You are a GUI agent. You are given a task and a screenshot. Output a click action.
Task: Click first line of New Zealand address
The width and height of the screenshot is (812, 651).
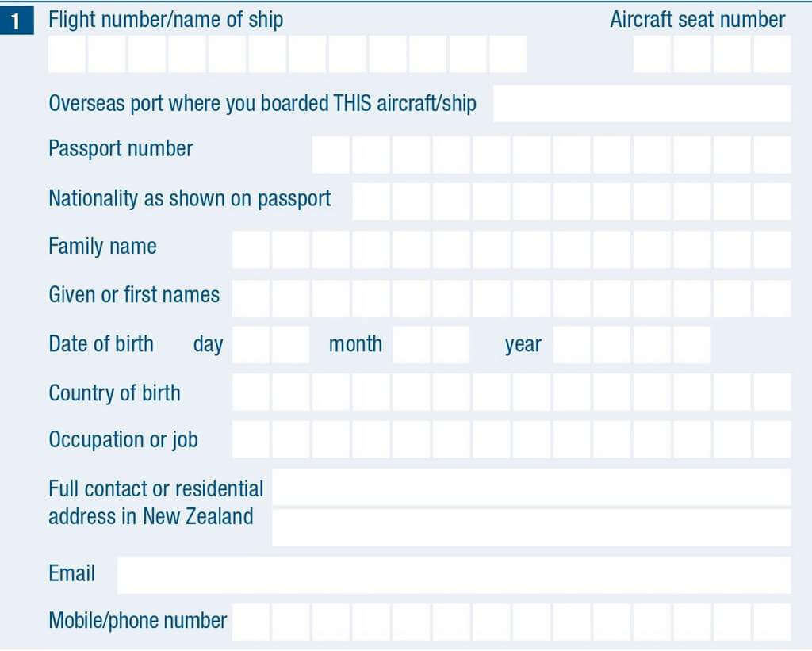coord(532,487)
